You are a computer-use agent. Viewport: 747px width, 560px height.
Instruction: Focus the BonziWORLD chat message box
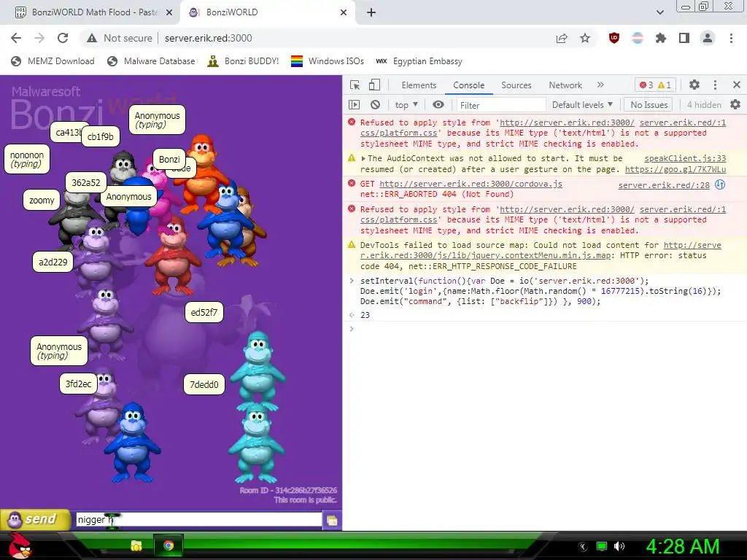click(198, 519)
